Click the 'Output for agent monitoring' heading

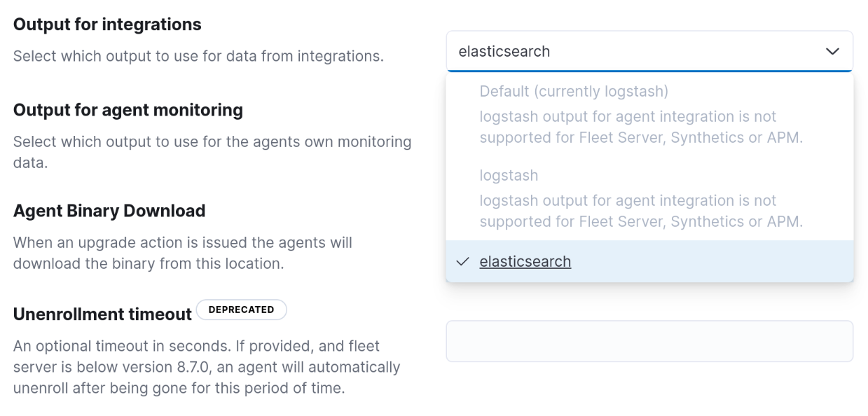coord(128,110)
